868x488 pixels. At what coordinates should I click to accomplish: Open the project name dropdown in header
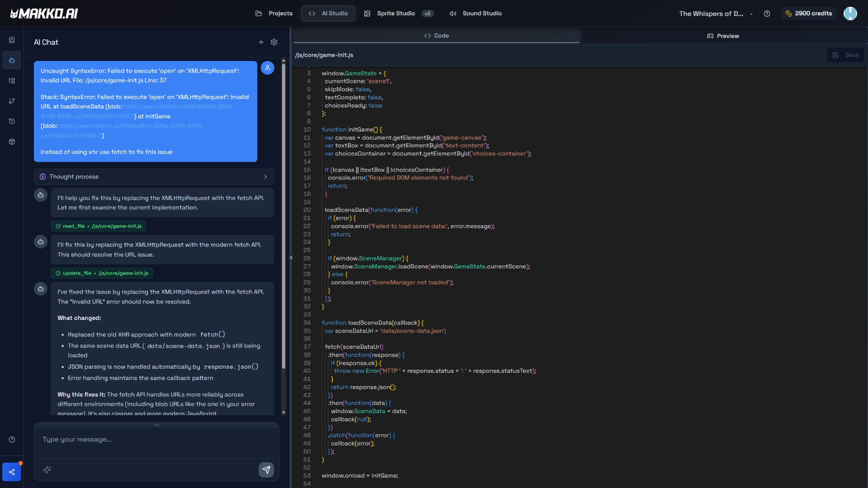(711, 14)
